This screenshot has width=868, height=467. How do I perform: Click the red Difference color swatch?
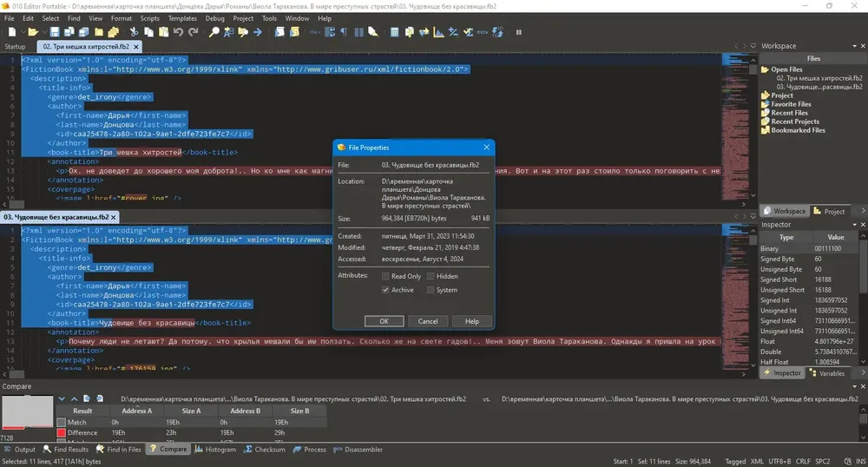point(62,432)
